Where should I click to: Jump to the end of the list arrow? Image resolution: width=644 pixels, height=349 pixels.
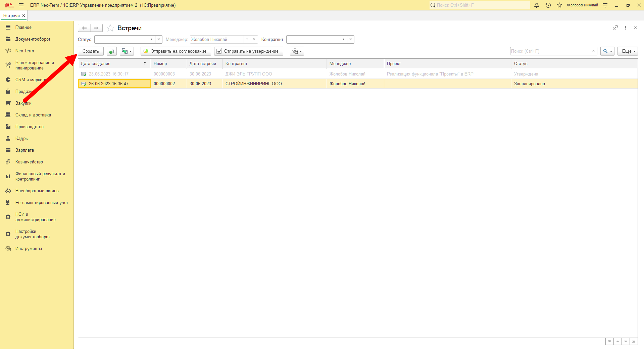point(634,341)
